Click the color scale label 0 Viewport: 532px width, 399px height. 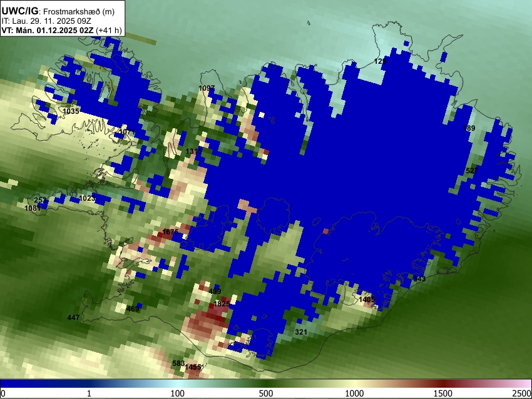(3, 393)
